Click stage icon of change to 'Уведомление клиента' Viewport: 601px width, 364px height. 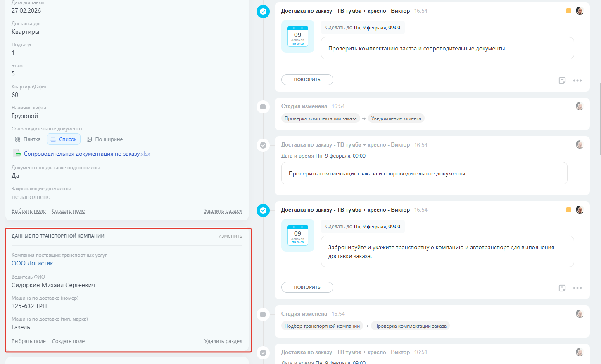pyautogui.click(x=263, y=107)
